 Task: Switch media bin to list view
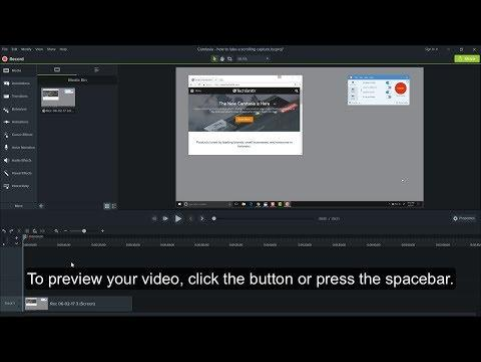point(114,206)
